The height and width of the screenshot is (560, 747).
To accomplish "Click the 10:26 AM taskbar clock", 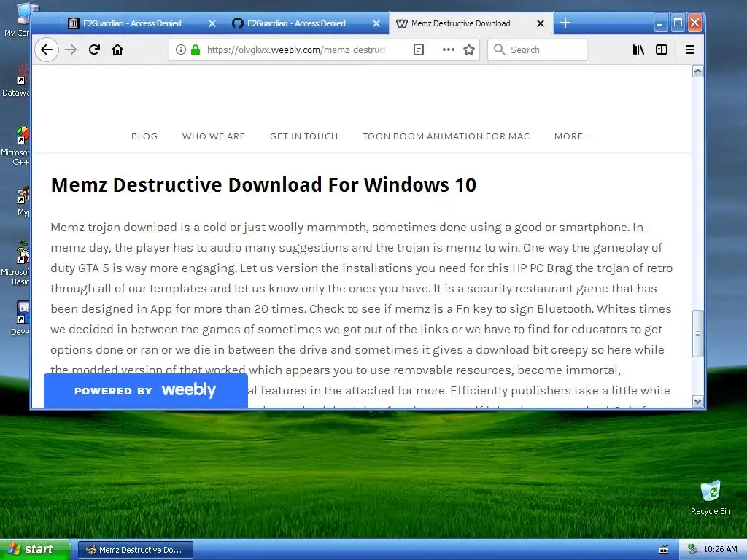I will (720, 550).
